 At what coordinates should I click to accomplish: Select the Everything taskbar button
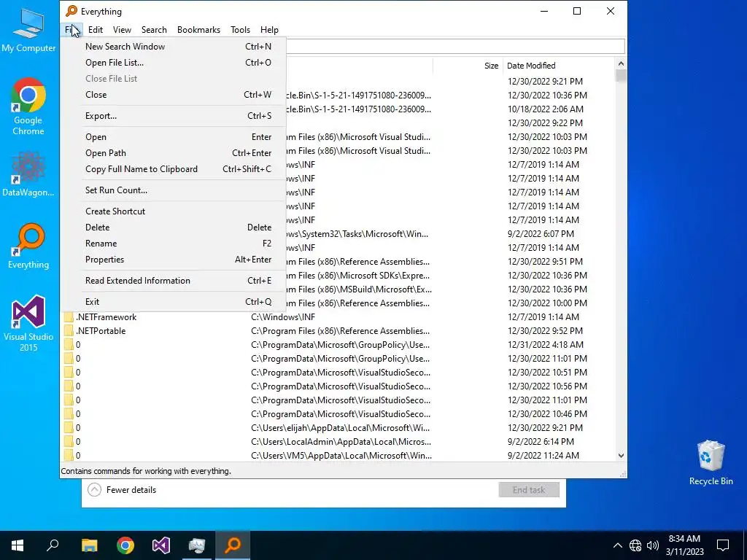(x=233, y=545)
